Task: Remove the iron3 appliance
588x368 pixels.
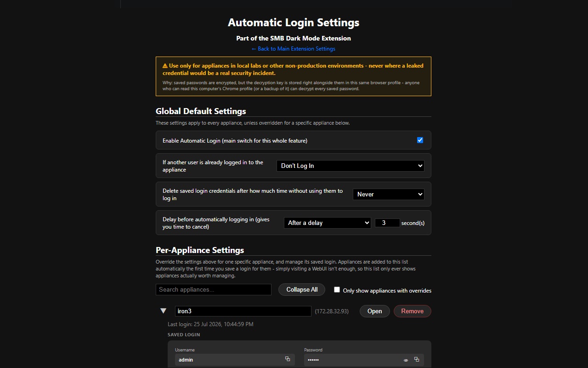Action: [x=412, y=311]
